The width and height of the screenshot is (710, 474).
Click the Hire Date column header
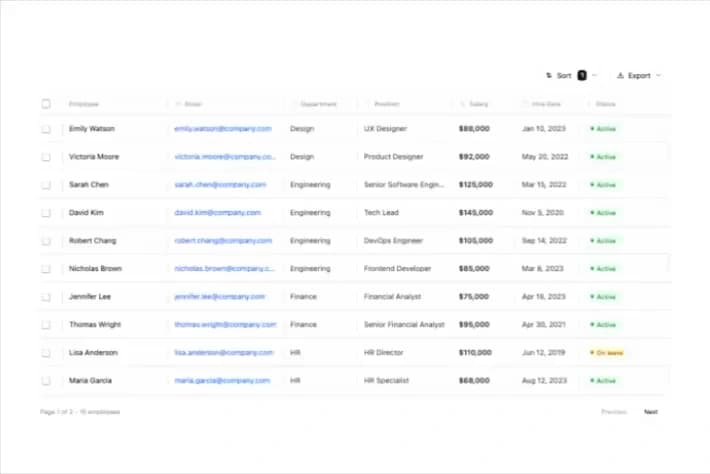(x=542, y=104)
